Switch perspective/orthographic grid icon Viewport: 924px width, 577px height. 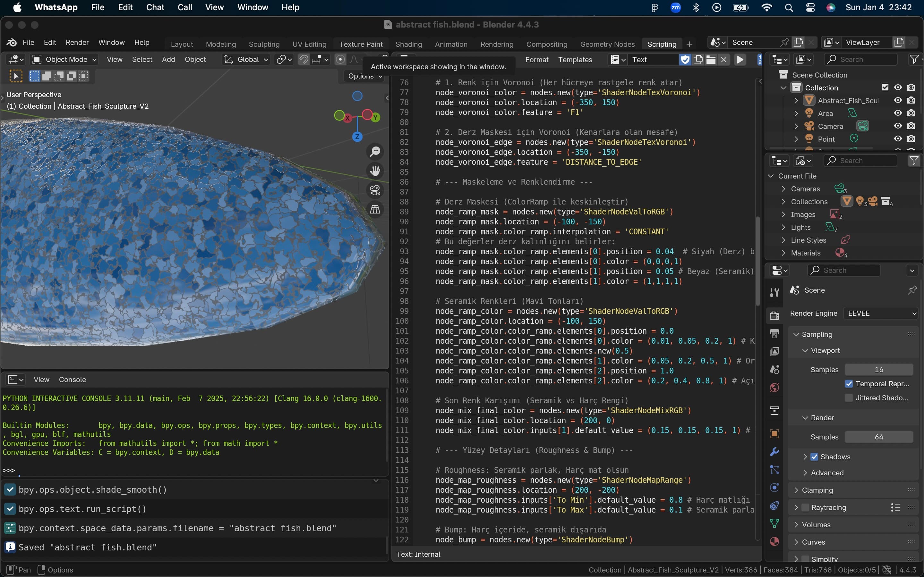pos(375,209)
